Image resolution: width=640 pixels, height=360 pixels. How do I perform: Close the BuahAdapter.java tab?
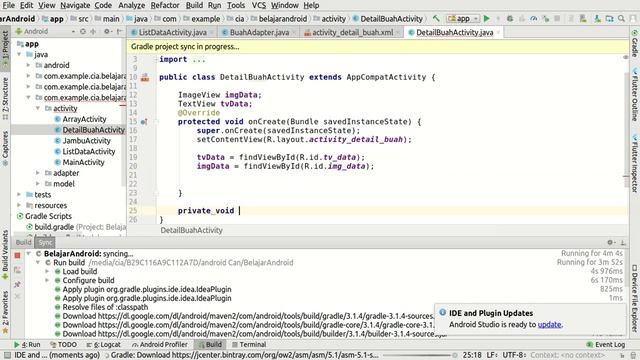(294, 33)
